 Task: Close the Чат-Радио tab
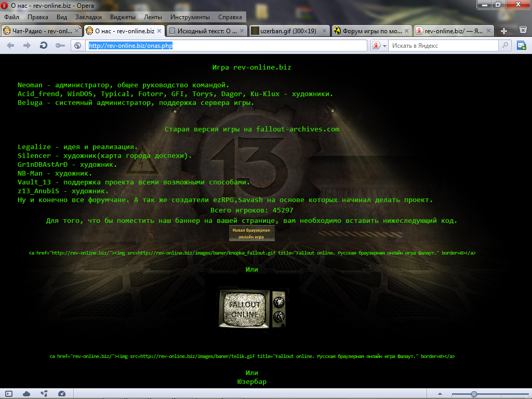[x=77, y=31]
